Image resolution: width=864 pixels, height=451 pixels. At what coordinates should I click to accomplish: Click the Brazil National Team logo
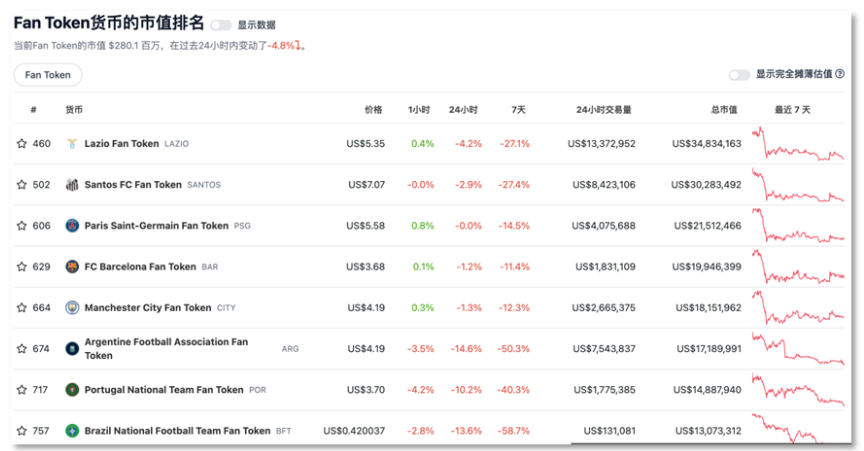[72, 431]
